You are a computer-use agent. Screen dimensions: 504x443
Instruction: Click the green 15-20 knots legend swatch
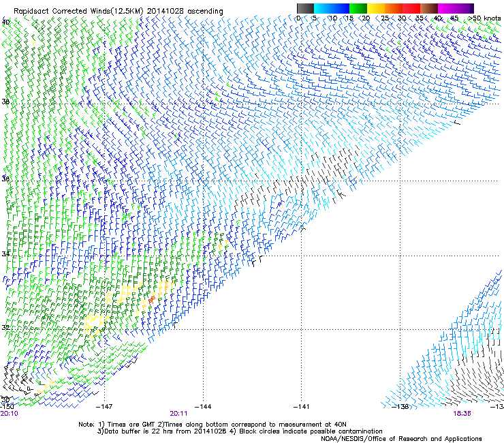click(358, 8)
